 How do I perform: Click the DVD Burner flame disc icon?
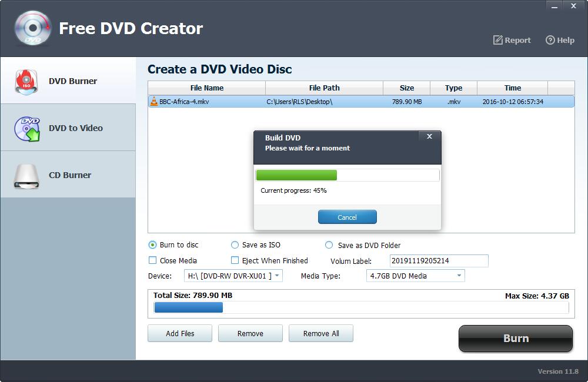click(x=26, y=81)
